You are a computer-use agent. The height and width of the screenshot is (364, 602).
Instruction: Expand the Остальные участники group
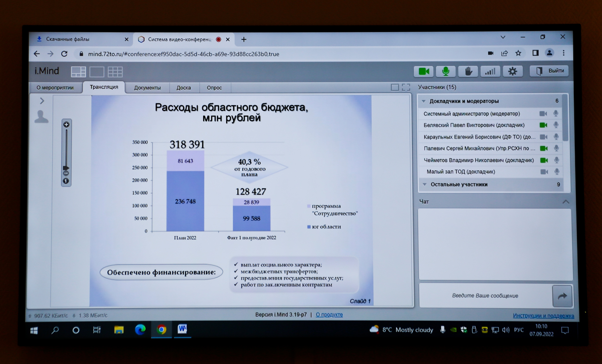click(424, 185)
